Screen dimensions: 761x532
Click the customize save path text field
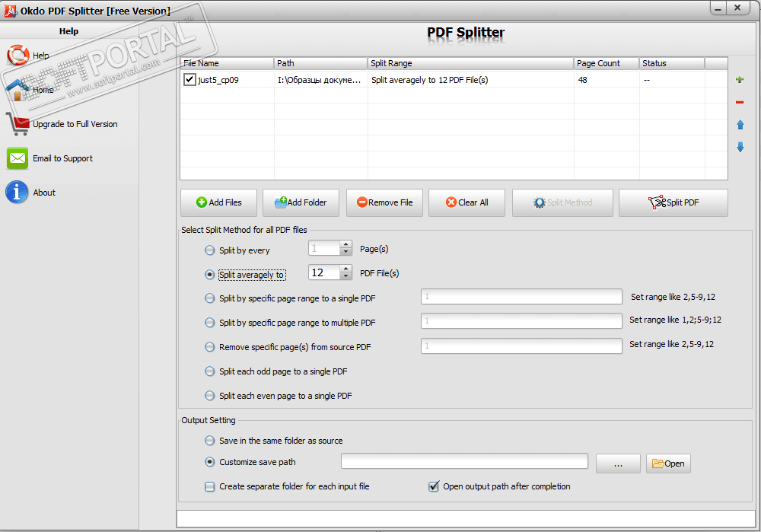[x=464, y=461]
